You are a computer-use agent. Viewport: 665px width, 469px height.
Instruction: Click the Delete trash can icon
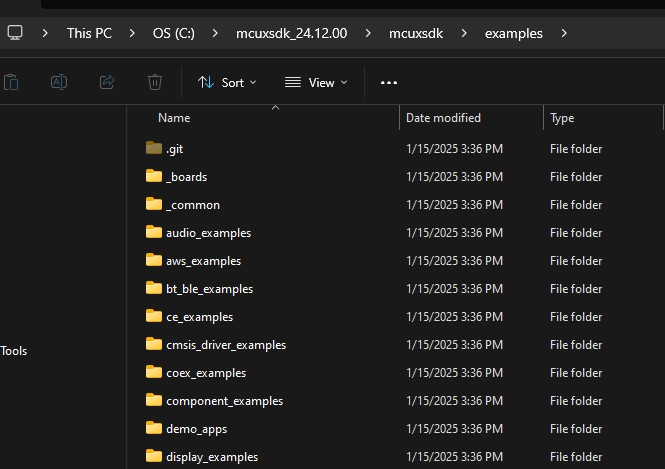tap(155, 82)
